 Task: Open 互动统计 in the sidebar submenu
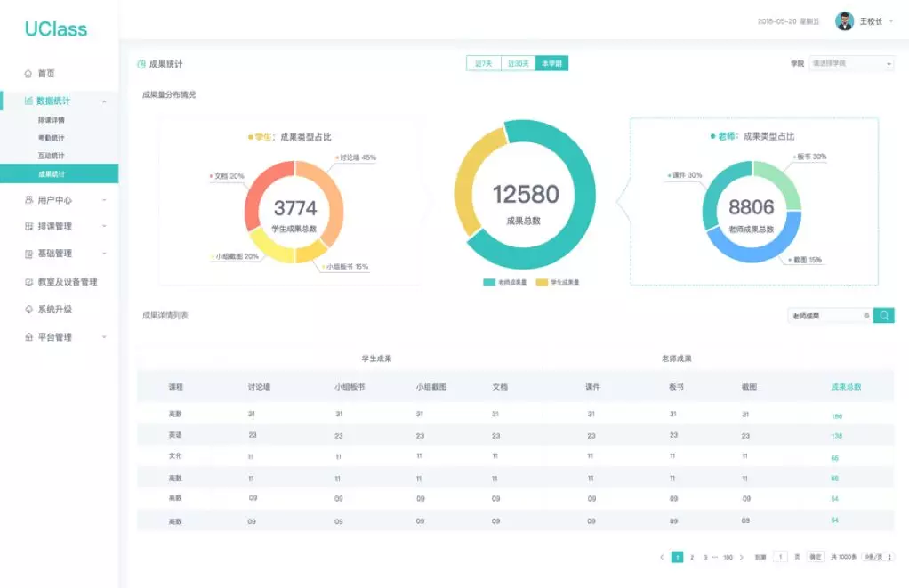(x=51, y=156)
